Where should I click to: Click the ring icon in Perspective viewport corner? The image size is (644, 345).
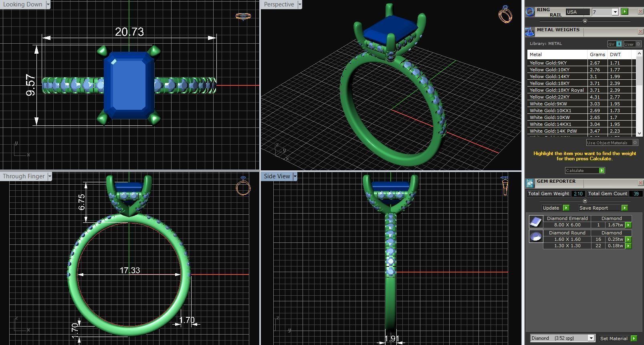[x=505, y=14]
